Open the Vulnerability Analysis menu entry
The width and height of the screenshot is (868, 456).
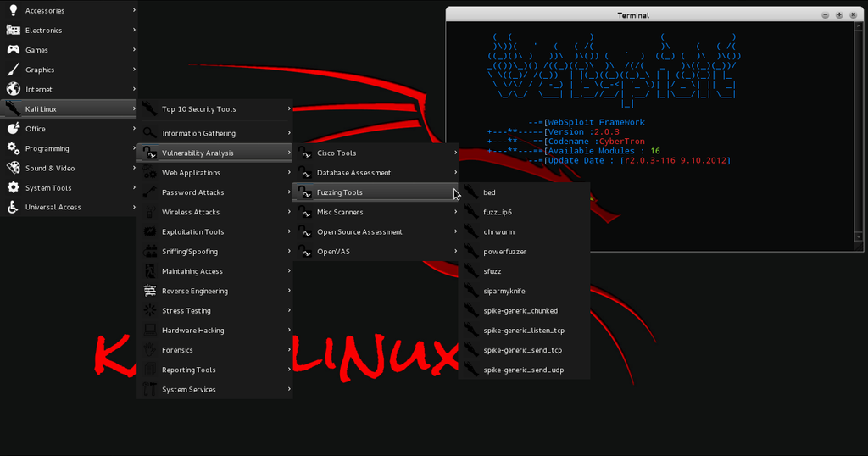click(214, 153)
